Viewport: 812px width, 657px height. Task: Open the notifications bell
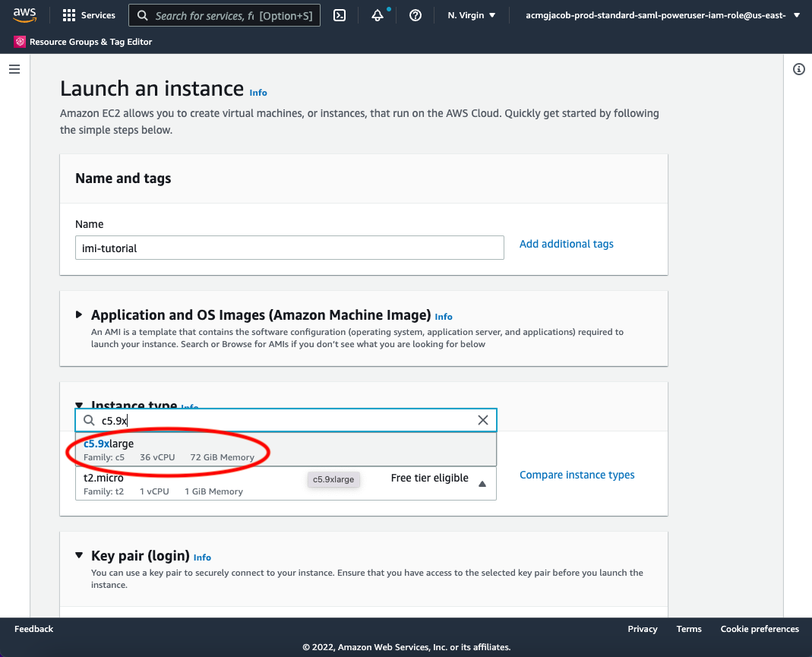pos(378,15)
